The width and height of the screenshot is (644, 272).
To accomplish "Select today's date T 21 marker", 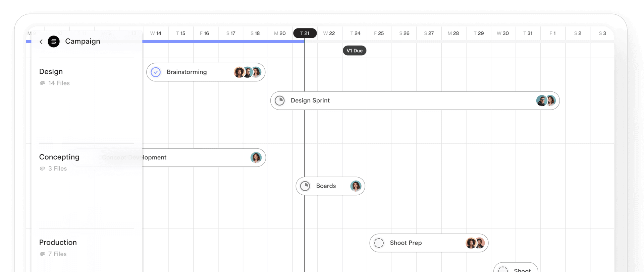I will click(x=305, y=33).
